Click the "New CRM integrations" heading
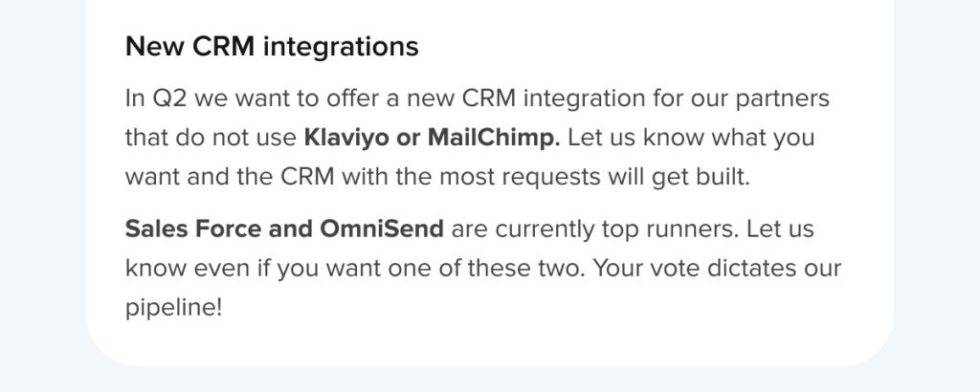Viewport: 980px width, 392px height. tap(272, 46)
